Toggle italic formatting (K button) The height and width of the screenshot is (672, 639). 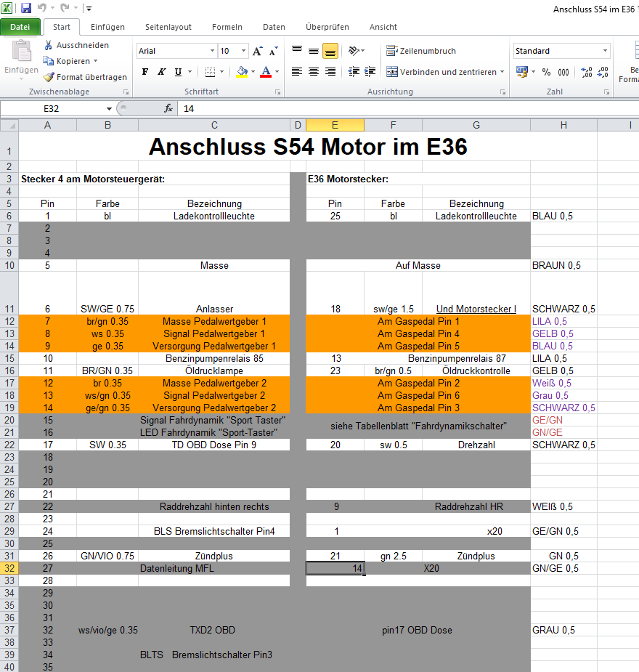[161, 72]
